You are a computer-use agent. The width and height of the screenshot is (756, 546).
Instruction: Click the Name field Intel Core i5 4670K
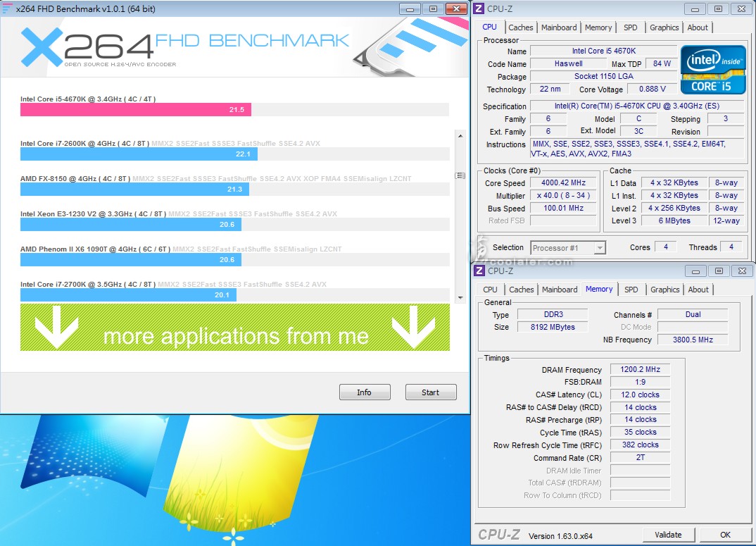pyautogui.click(x=604, y=51)
